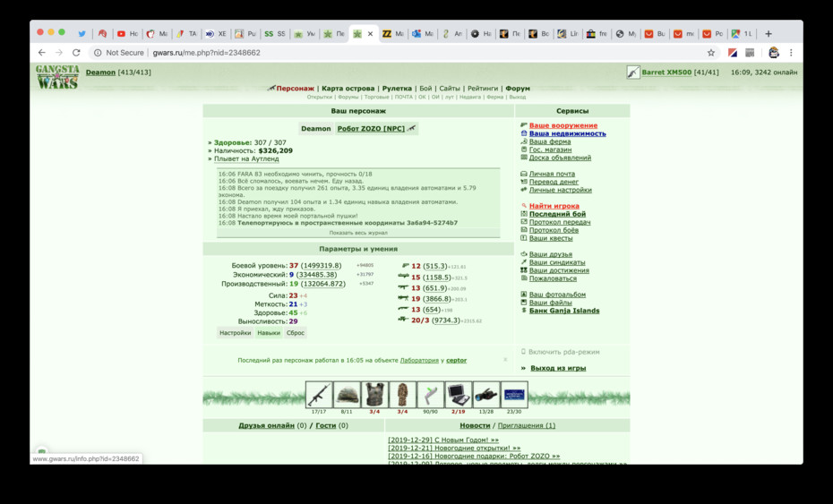The width and height of the screenshot is (833, 504).
Task: Open Ваша недвижимость service link
Action: [x=567, y=133]
